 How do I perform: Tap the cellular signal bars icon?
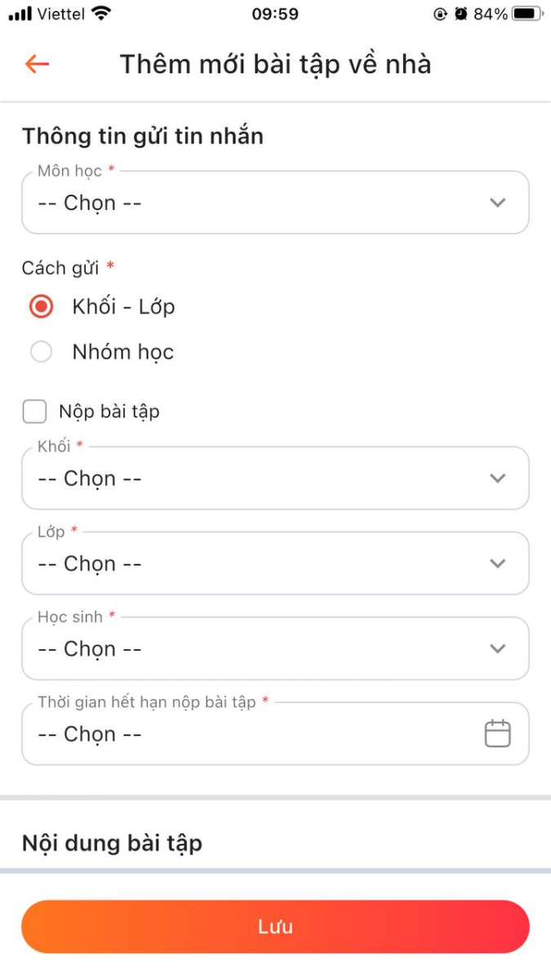(20, 14)
